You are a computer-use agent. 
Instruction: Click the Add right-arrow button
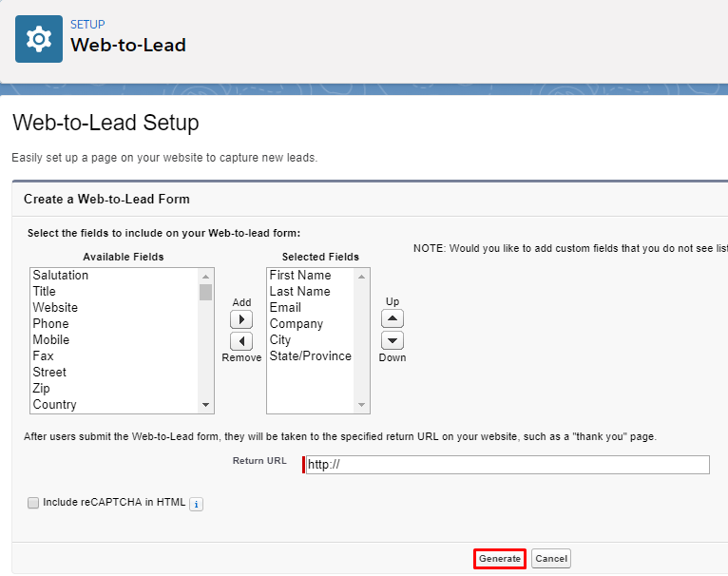pos(241,319)
